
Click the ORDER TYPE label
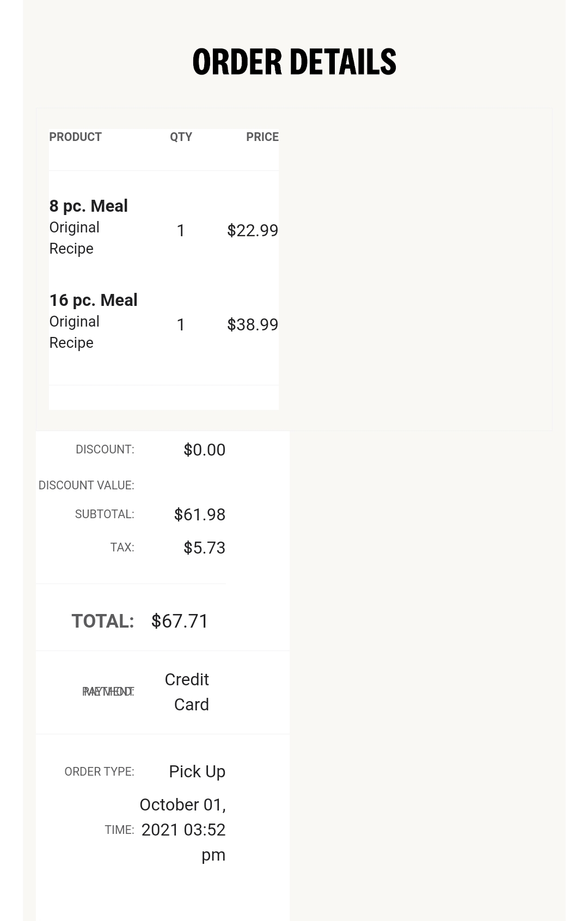(x=99, y=772)
